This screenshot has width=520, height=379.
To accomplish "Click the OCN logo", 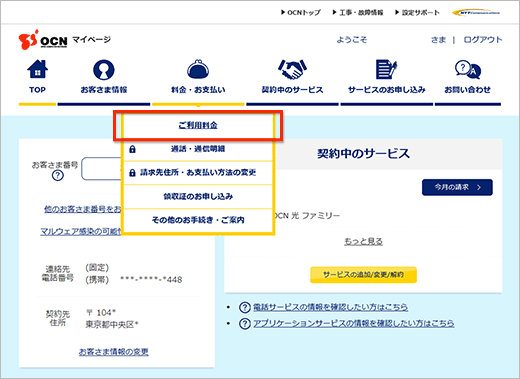I will [x=43, y=40].
